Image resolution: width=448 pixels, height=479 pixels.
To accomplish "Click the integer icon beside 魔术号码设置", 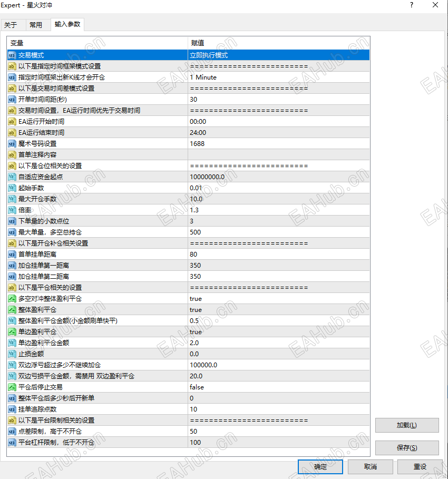I will 12,143.
